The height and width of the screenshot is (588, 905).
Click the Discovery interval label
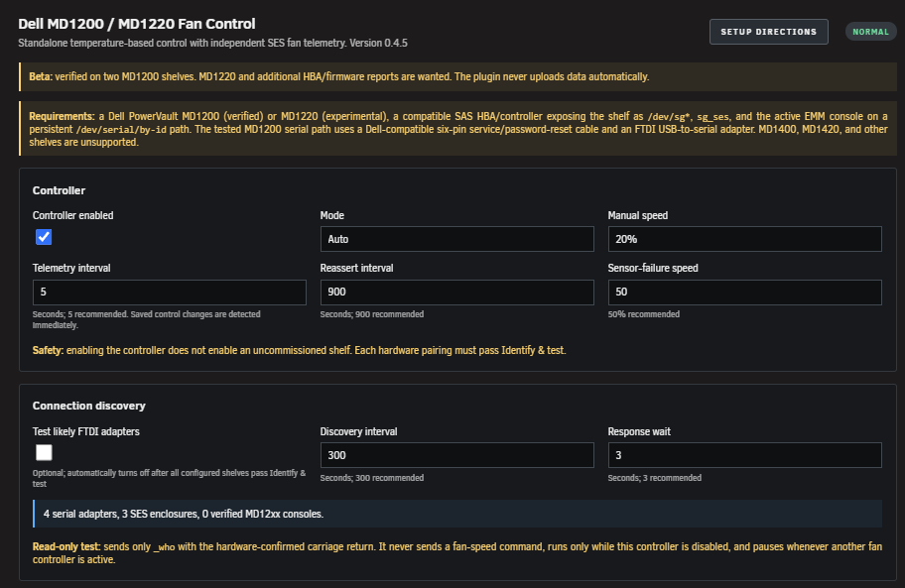click(x=358, y=431)
